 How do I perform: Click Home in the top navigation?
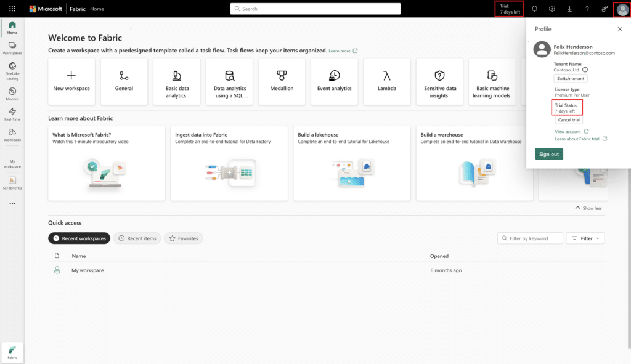[x=97, y=9]
